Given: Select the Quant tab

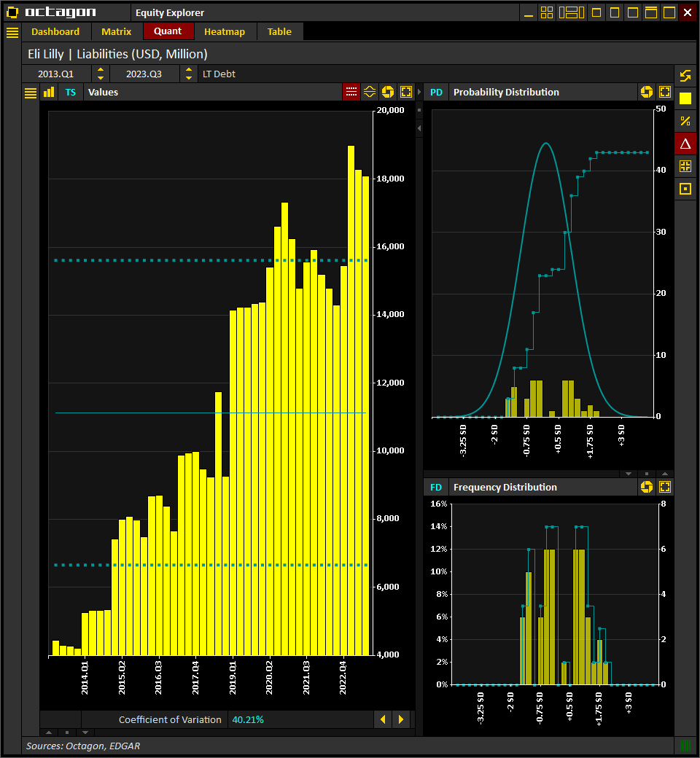Looking at the screenshot, I should 168,31.
